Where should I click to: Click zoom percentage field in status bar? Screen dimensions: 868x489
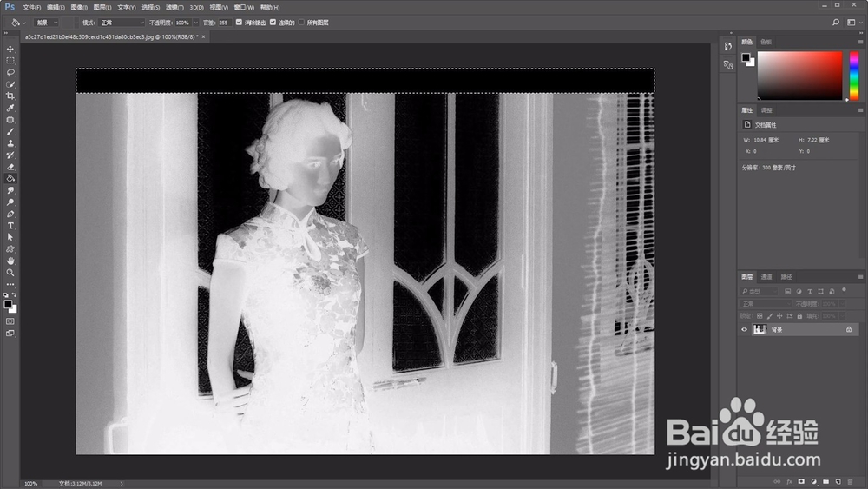(x=31, y=484)
